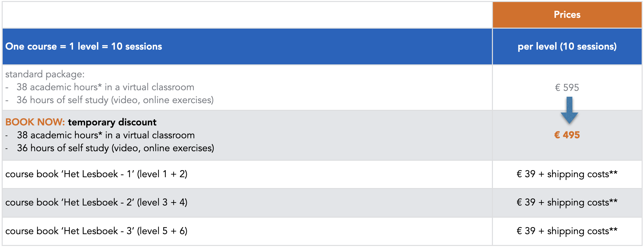This screenshot has height=248, width=644.
Task: Click the € 495 discounted price
Action: click(567, 135)
